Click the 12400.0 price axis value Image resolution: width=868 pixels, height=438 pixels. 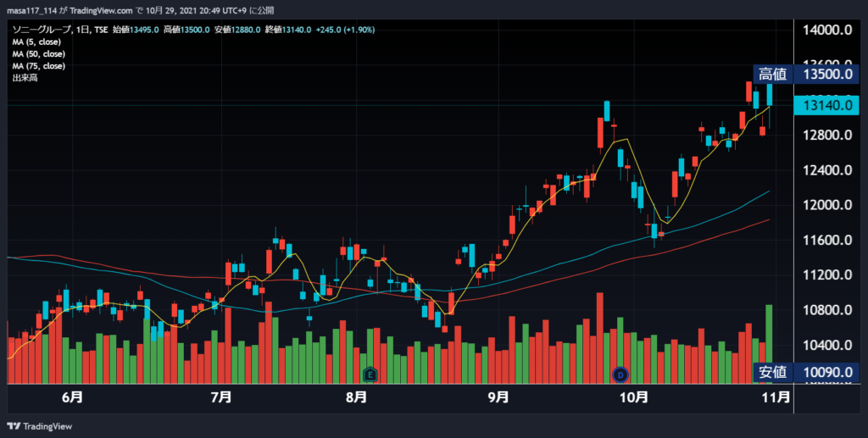(827, 169)
